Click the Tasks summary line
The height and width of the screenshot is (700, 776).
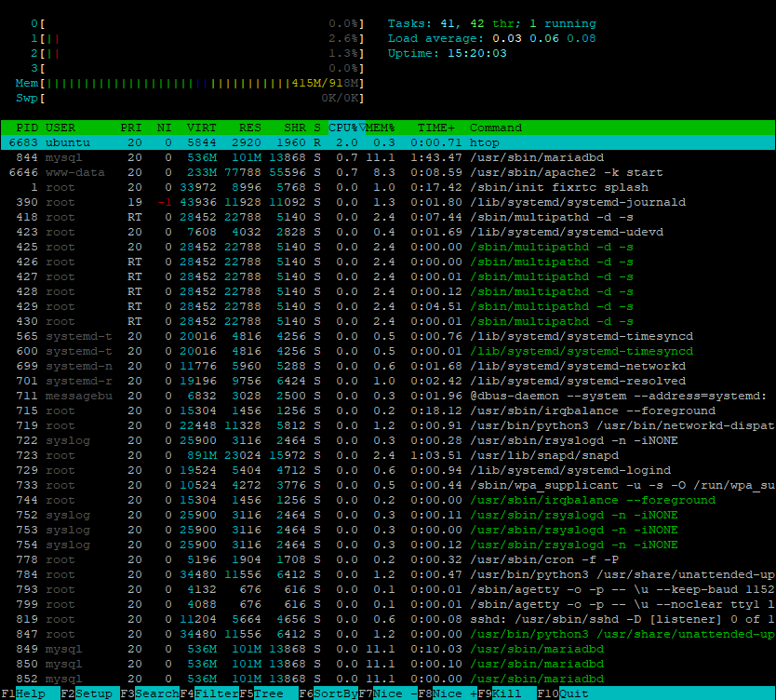click(492, 24)
